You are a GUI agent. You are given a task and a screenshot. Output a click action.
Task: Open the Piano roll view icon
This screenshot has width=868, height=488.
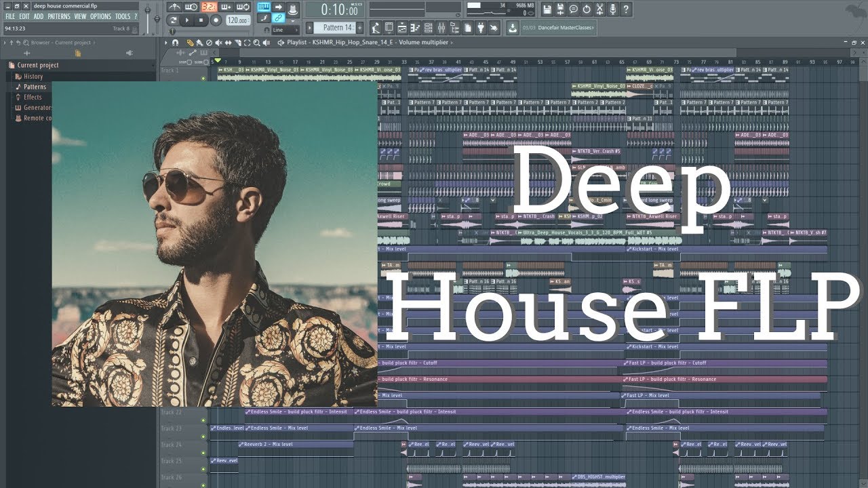[x=415, y=28]
